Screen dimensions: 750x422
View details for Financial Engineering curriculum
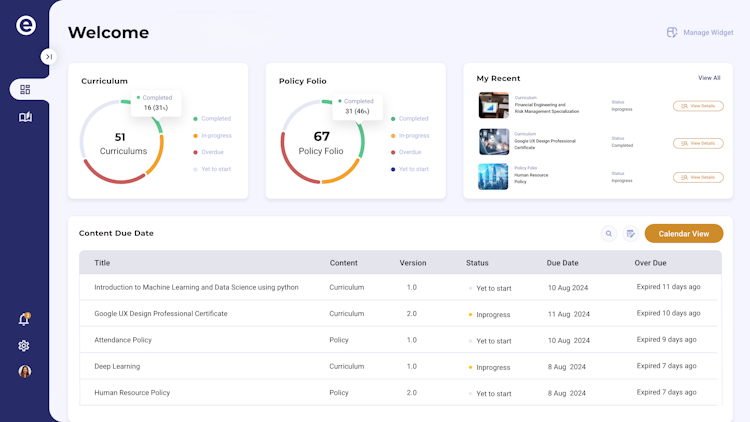(698, 106)
